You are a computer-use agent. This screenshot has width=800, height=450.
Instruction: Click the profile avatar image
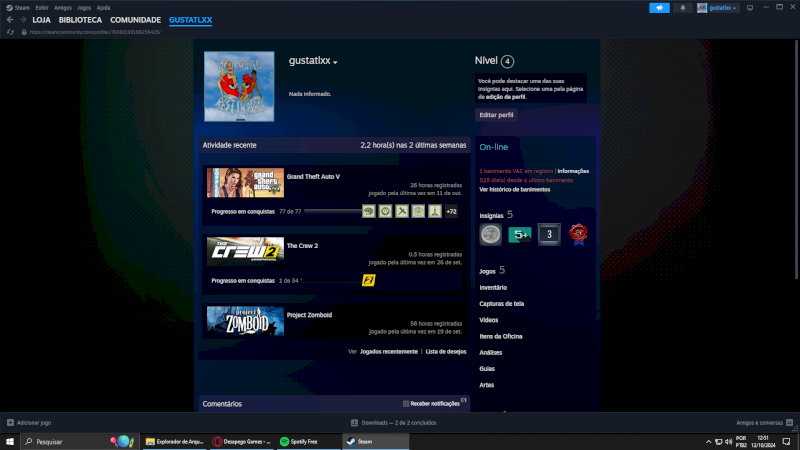pos(239,86)
